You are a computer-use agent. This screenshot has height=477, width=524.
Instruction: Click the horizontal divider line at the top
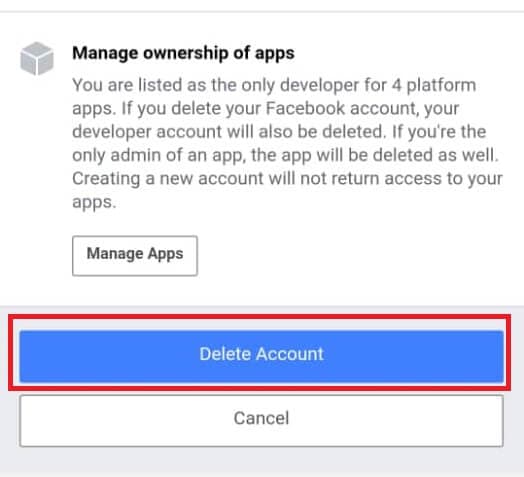click(x=262, y=12)
